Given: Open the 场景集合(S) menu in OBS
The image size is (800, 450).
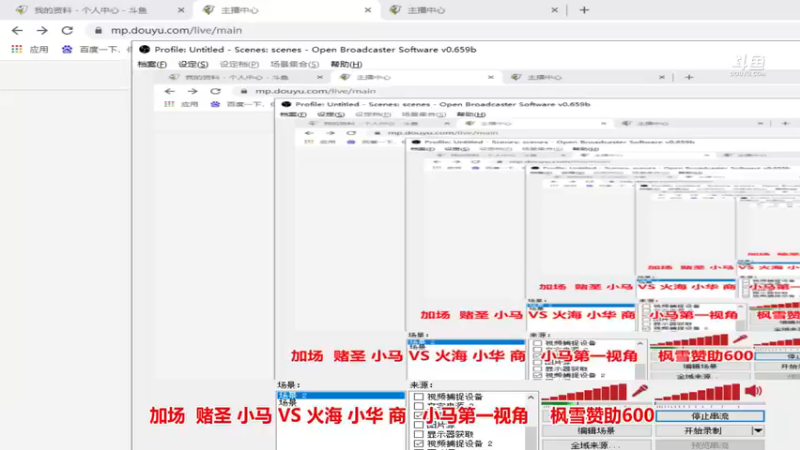Looking at the screenshot, I should pyautogui.click(x=294, y=64).
